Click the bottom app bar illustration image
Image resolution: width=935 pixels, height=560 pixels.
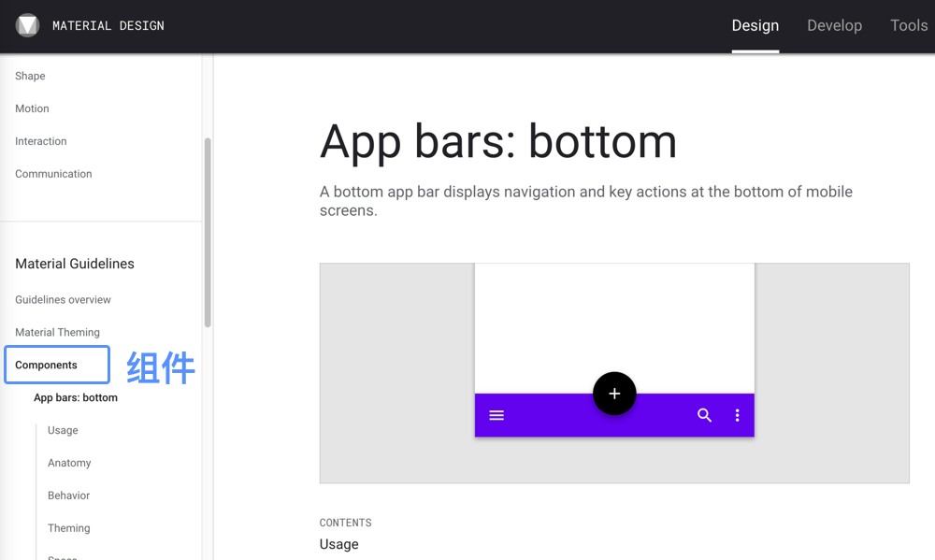pos(614,373)
